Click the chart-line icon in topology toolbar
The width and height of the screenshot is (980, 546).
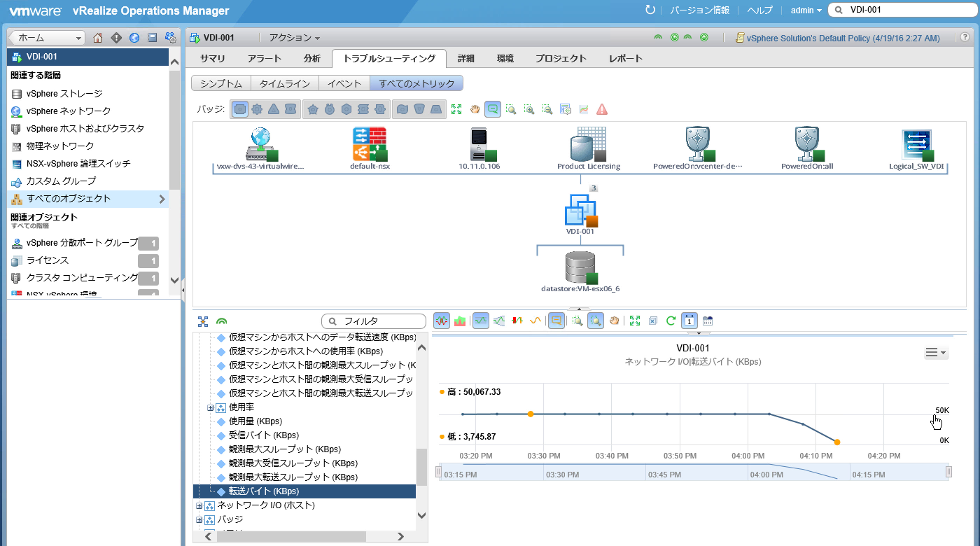pyautogui.click(x=584, y=109)
